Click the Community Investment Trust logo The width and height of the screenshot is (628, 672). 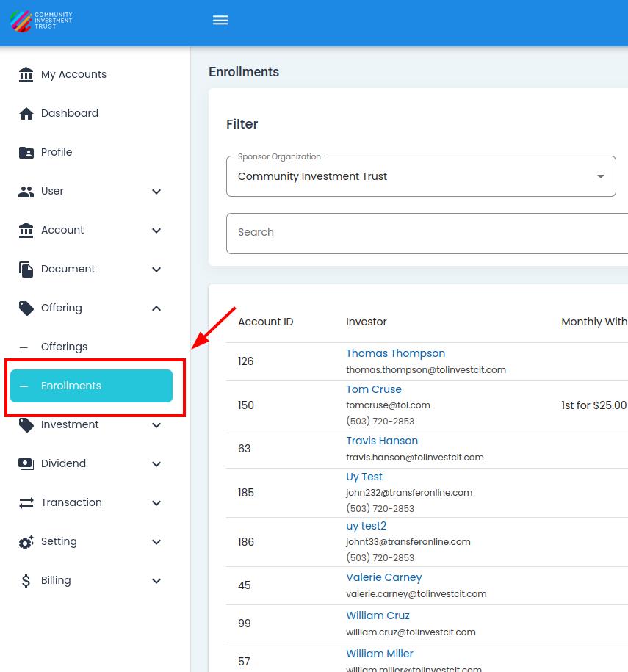(42, 21)
